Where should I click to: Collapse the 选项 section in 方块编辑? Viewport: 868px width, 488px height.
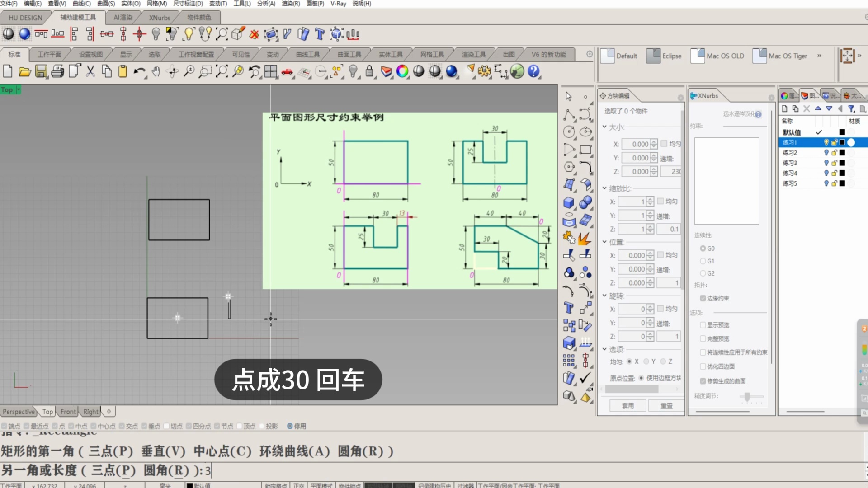604,349
